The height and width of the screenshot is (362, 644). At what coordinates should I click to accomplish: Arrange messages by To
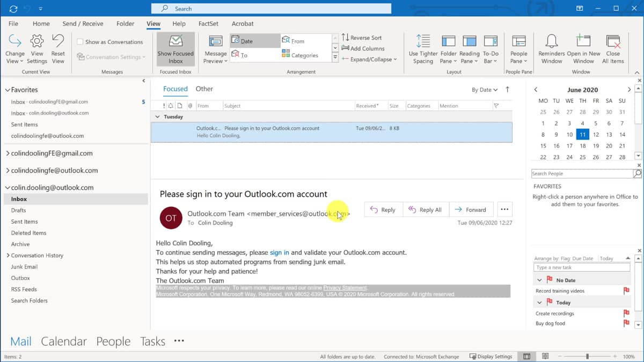coord(255,55)
